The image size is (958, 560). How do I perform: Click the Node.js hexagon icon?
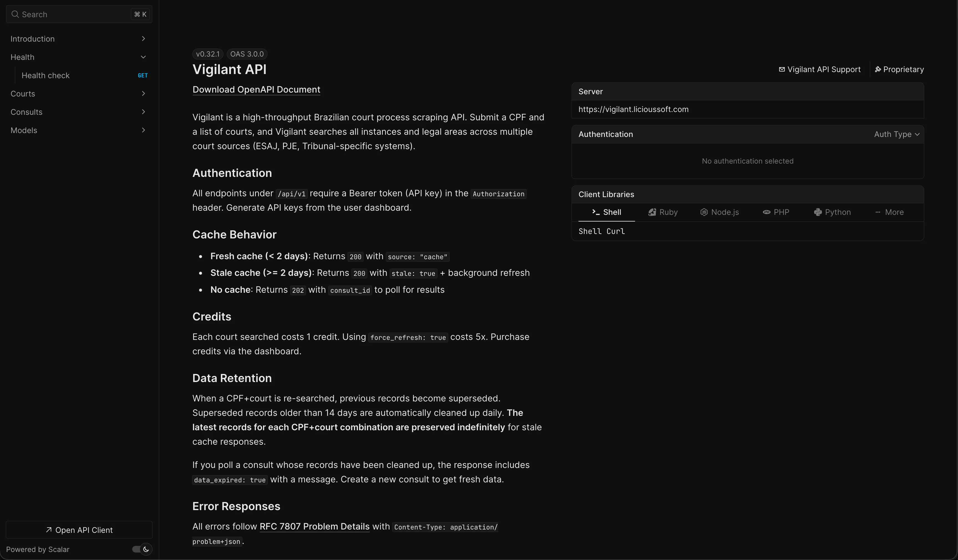coord(704,212)
